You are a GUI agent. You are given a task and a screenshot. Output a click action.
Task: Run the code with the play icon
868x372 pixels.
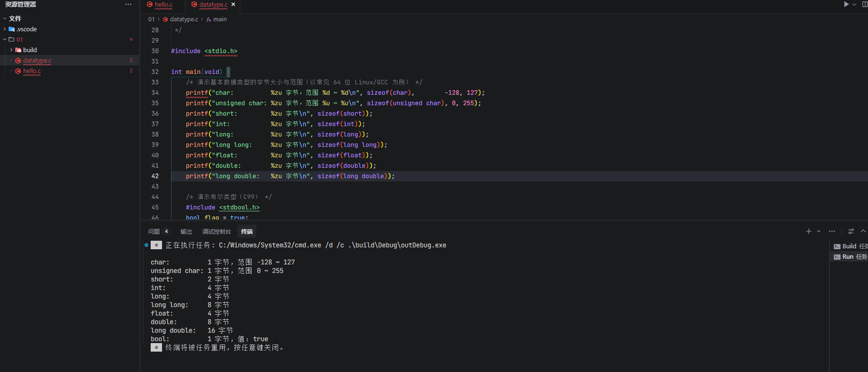(846, 4)
